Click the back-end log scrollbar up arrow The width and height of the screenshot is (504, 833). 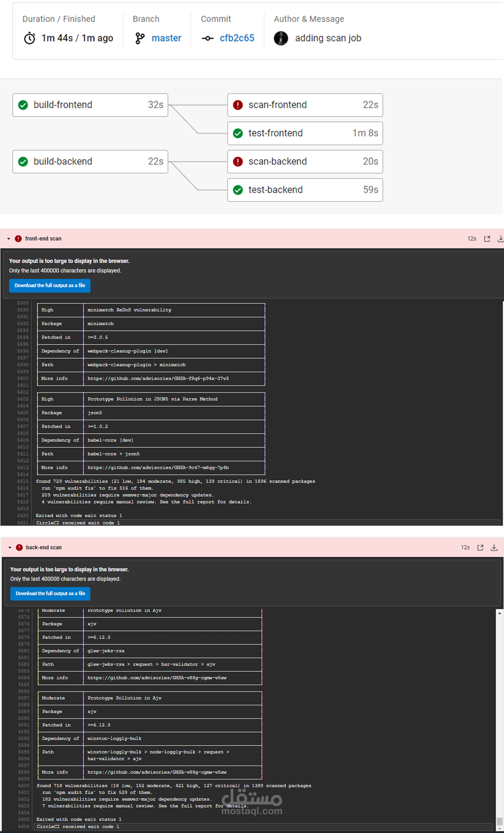[499, 613]
